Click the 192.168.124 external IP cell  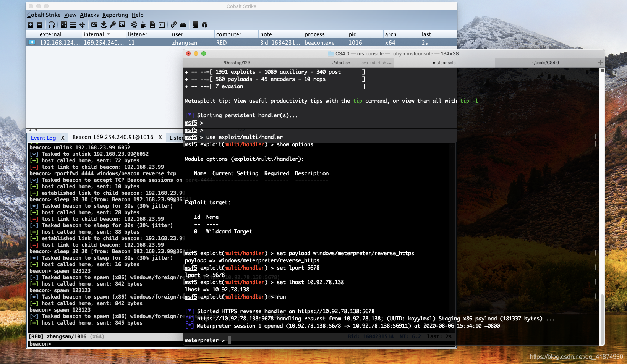click(x=60, y=43)
